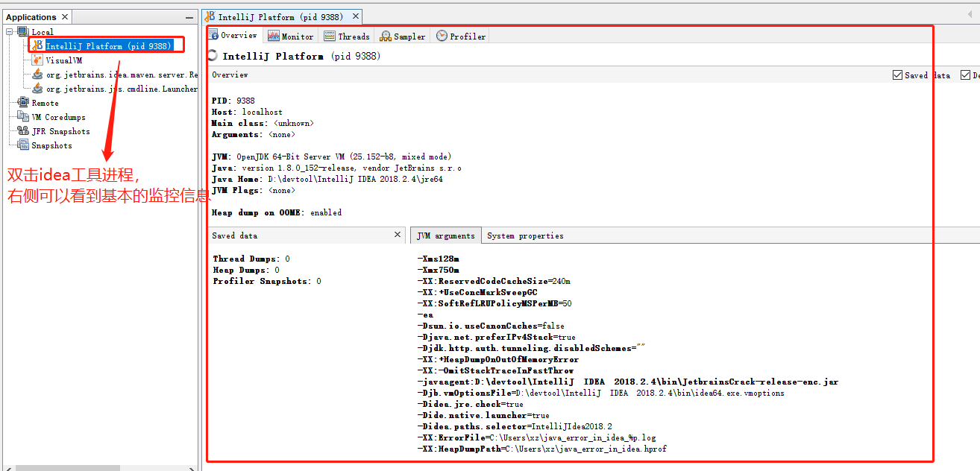Open the System properties tab
980x471 pixels.
point(525,235)
